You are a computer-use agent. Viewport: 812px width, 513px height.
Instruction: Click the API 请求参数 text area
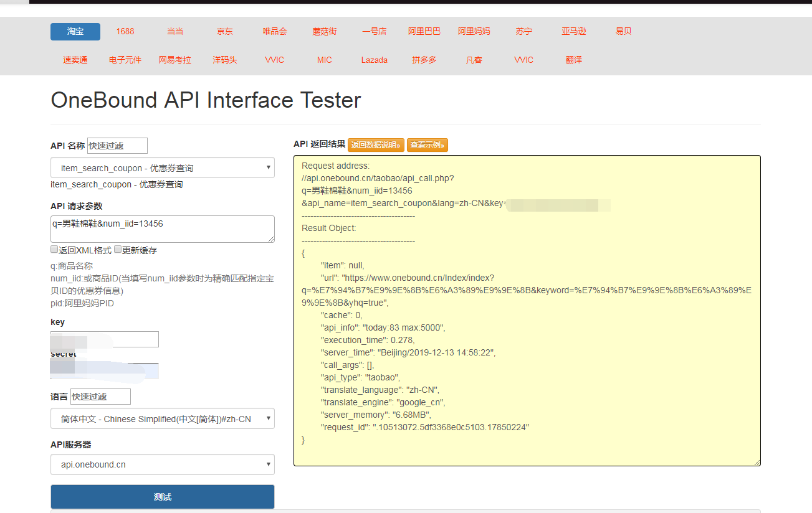163,229
